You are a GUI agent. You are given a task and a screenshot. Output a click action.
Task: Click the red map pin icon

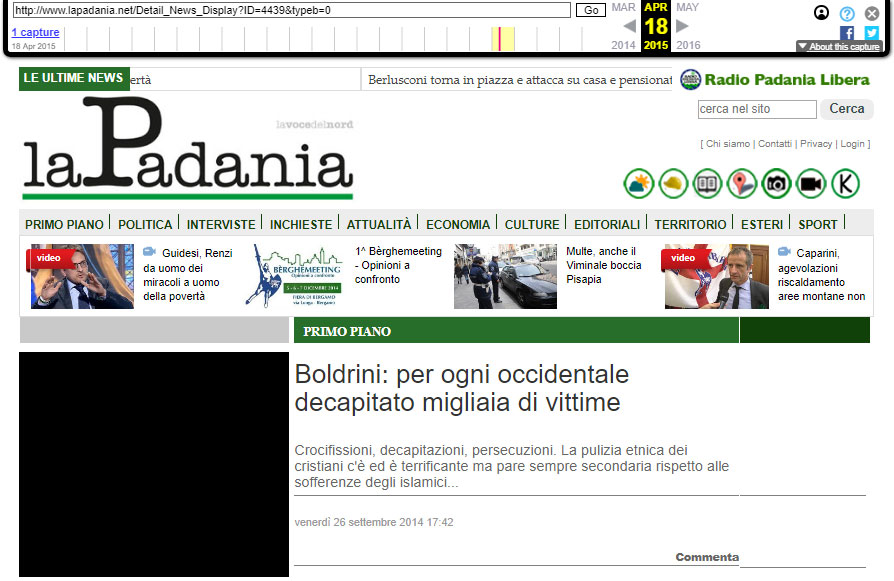click(x=742, y=184)
